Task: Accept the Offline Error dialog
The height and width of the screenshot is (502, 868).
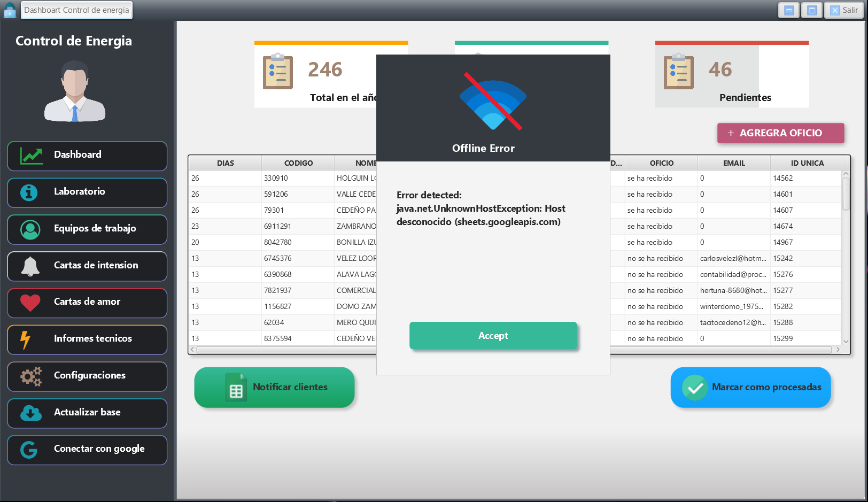Action: pyautogui.click(x=493, y=336)
